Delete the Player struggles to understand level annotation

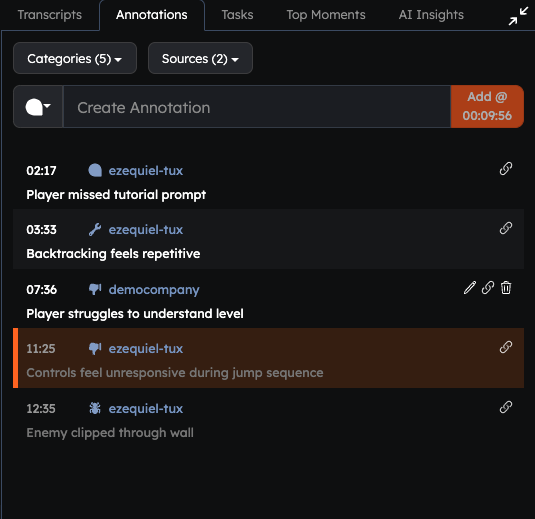[506, 288]
